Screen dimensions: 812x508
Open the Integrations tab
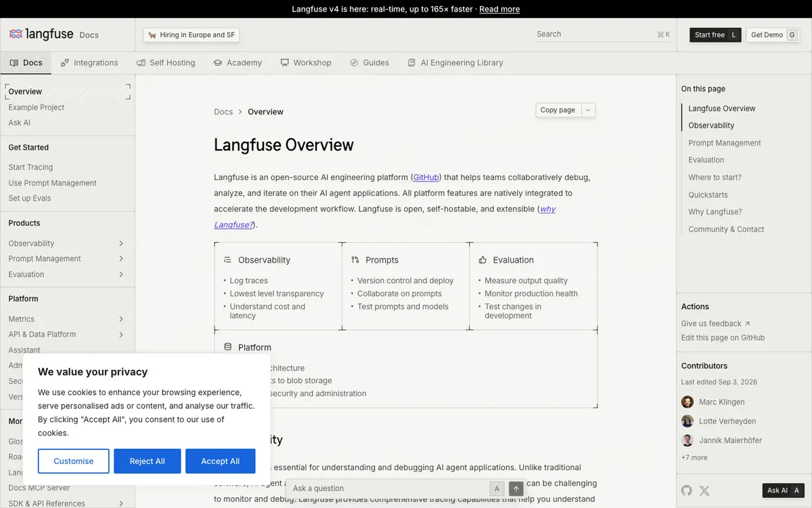click(89, 63)
